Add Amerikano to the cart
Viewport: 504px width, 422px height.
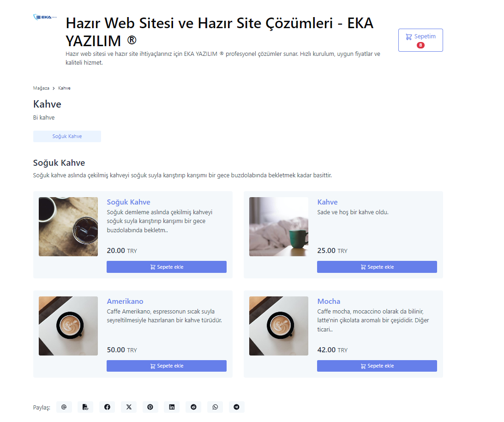click(167, 366)
